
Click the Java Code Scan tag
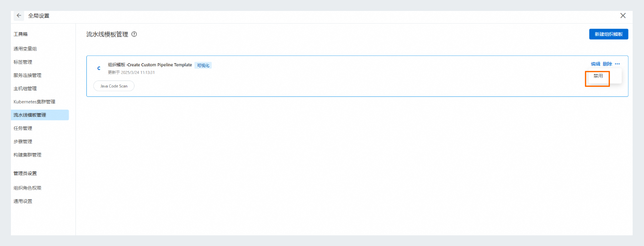[114, 86]
